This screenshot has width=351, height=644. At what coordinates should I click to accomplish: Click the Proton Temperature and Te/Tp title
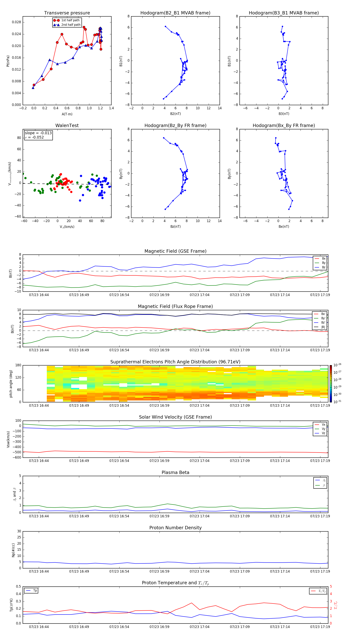click(175, 583)
